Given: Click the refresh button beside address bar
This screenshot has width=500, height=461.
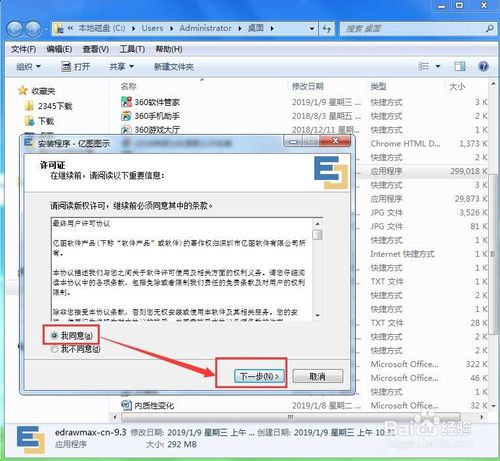Looking at the screenshot, I should click(x=327, y=29).
